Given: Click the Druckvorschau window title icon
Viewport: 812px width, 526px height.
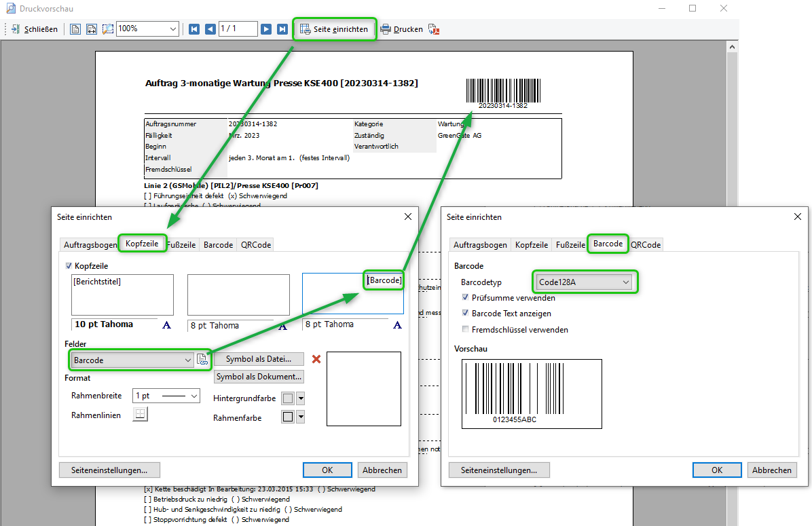Looking at the screenshot, I should tap(10, 8).
